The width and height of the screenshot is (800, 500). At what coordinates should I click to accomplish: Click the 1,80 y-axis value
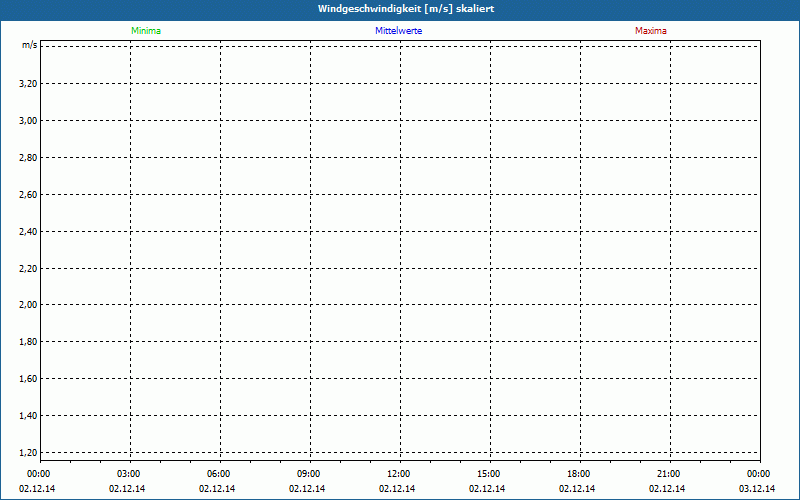tap(28, 342)
